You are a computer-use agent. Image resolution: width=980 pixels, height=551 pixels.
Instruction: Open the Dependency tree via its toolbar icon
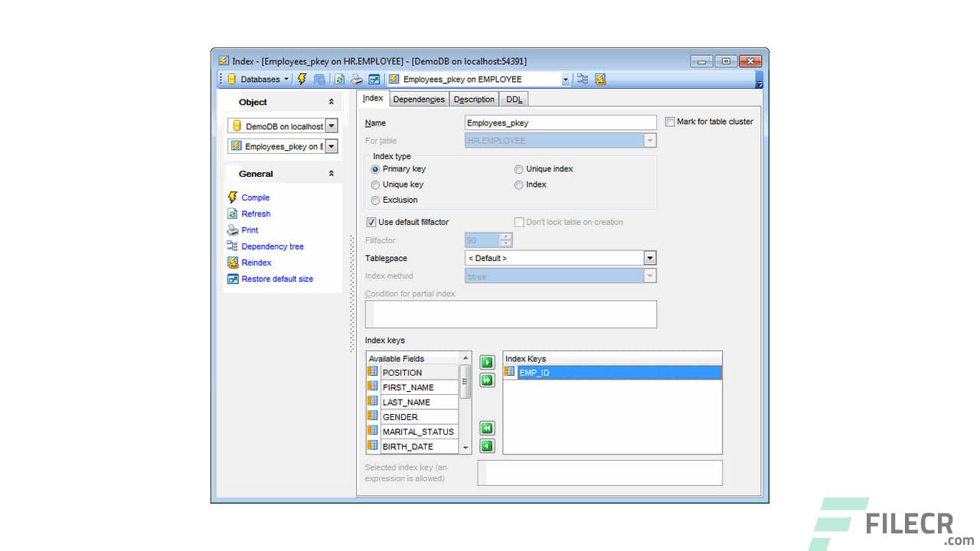point(583,79)
